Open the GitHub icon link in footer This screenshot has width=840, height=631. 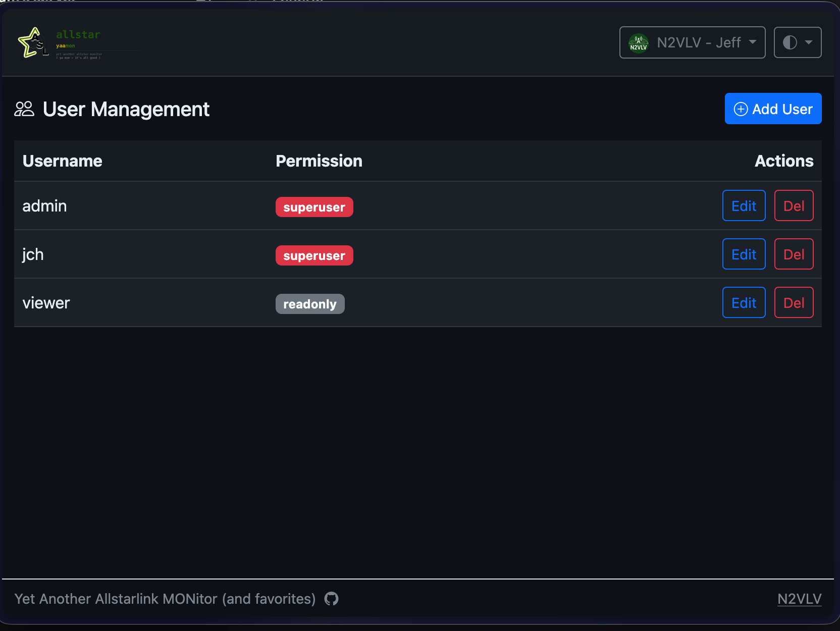click(x=331, y=599)
